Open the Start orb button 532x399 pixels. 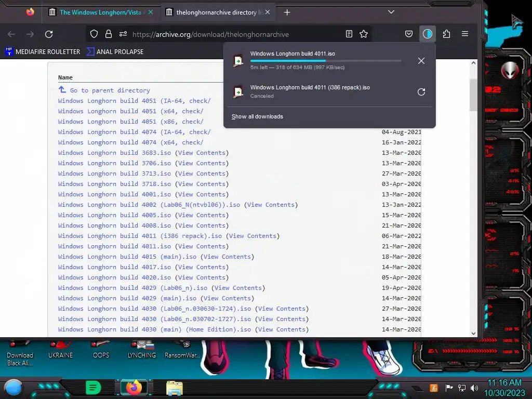click(14, 388)
